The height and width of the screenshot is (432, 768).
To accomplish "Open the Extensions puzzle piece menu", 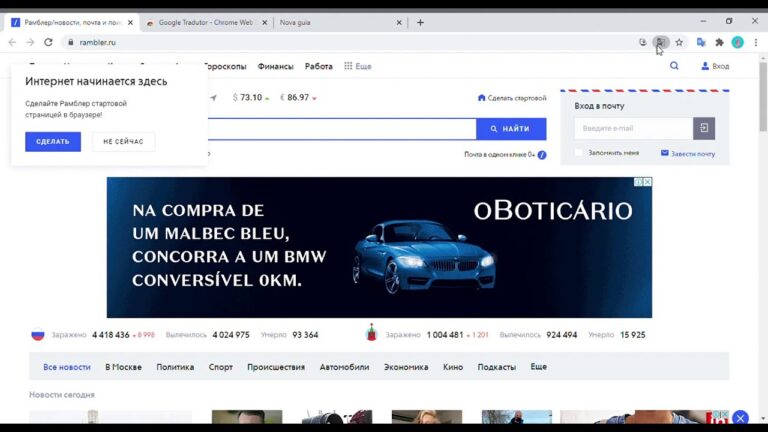I will pos(719,43).
